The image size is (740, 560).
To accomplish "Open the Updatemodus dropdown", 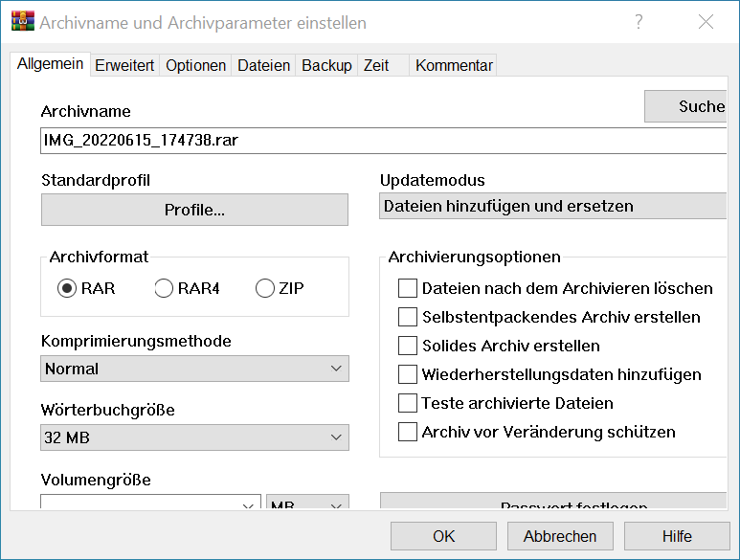I will 552,206.
